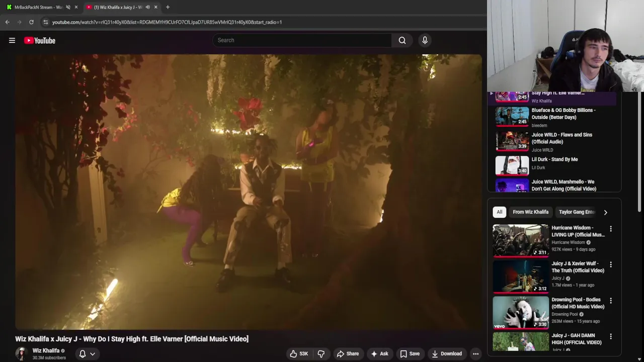Reload the page with refresh icon
This screenshot has height=362, width=644.
coord(31,22)
